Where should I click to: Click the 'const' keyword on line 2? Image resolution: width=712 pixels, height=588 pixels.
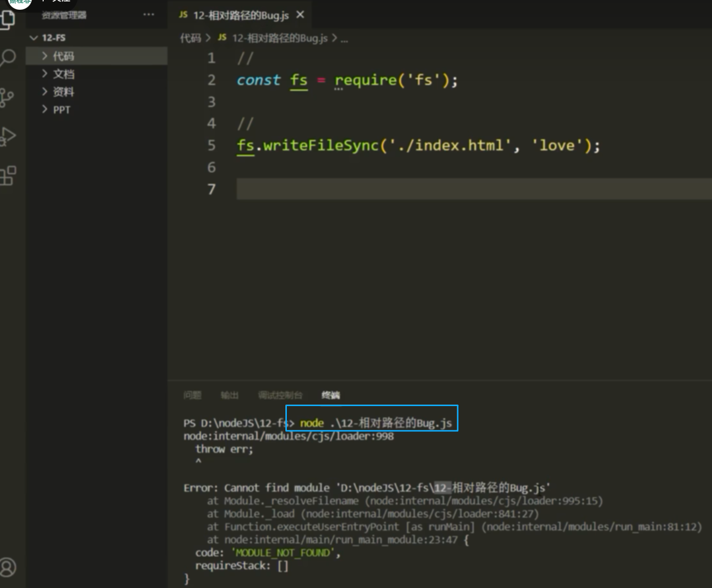[258, 80]
